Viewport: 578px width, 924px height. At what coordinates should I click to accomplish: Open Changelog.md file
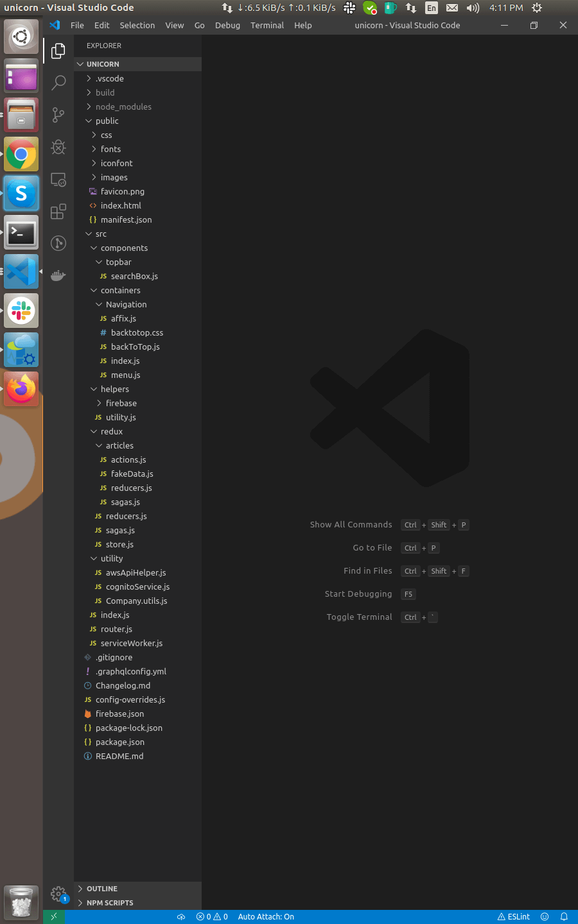137,685
